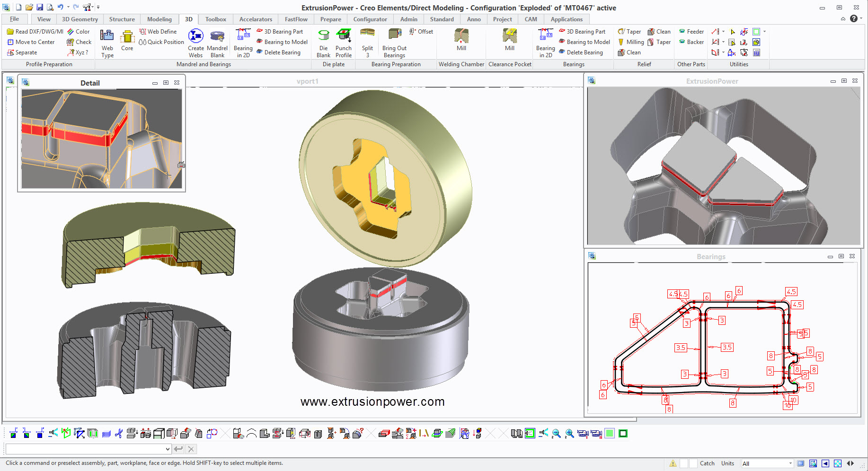Image resolution: width=868 pixels, height=471 pixels.
Task: Open the command input combo box dropdown
Action: tap(168, 449)
